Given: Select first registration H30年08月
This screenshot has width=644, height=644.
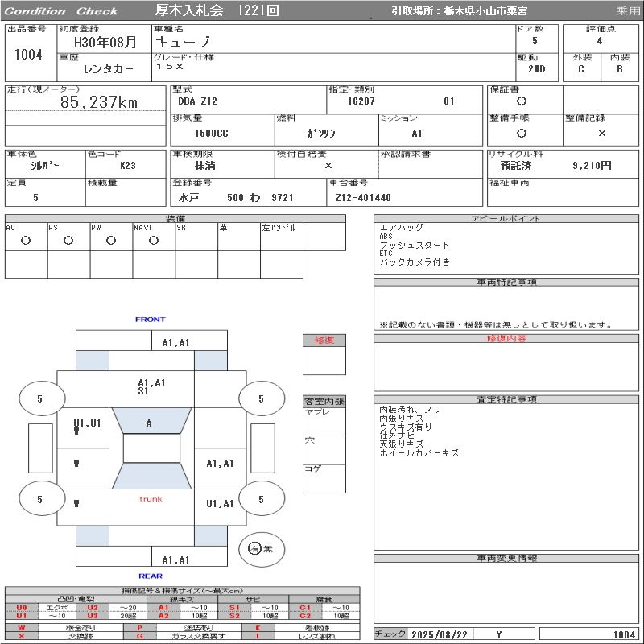Looking at the screenshot, I should point(105,42).
